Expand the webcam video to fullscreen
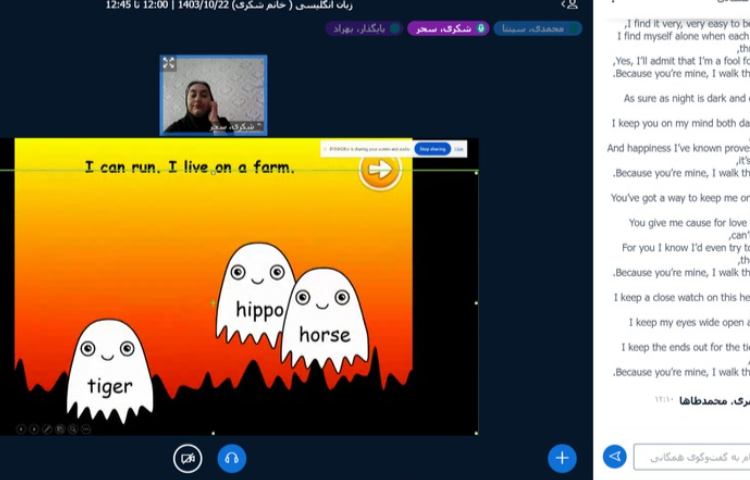The height and width of the screenshot is (480, 750). (x=169, y=64)
